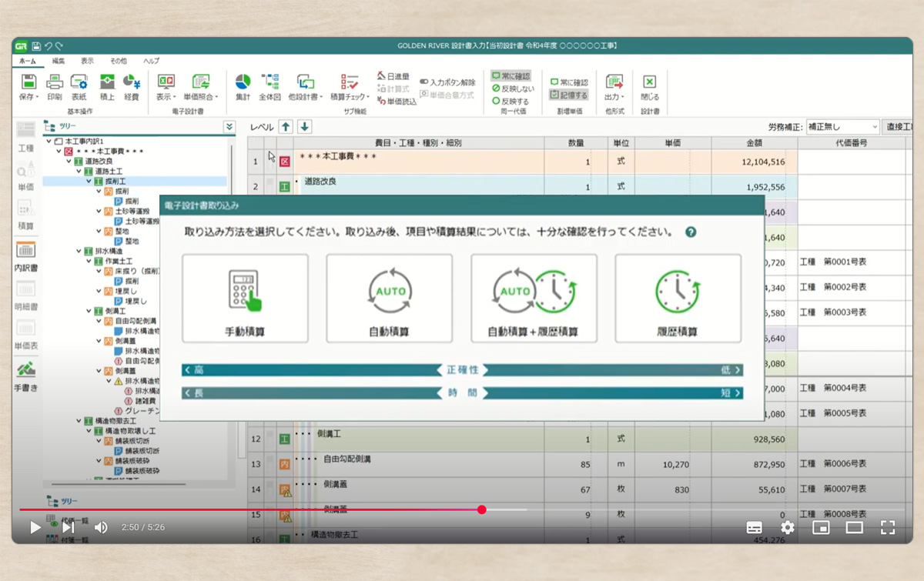Switch to the 編集 ribbon tab

(x=59, y=61)
